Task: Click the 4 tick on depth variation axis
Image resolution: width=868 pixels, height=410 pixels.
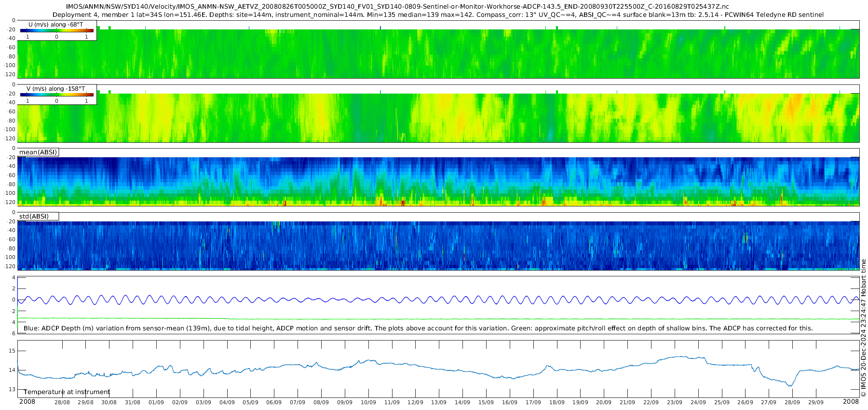Action: (14, 278)
